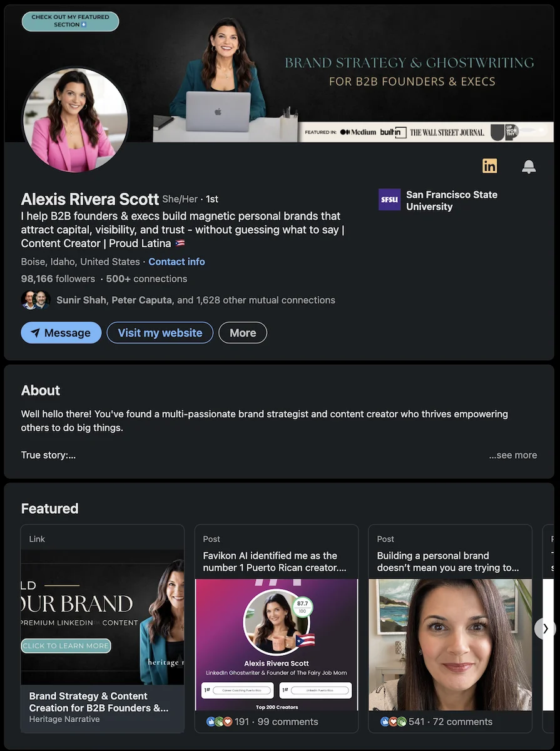Open the Contact info link
Screen dimensions: 560x751
[176, 262]
